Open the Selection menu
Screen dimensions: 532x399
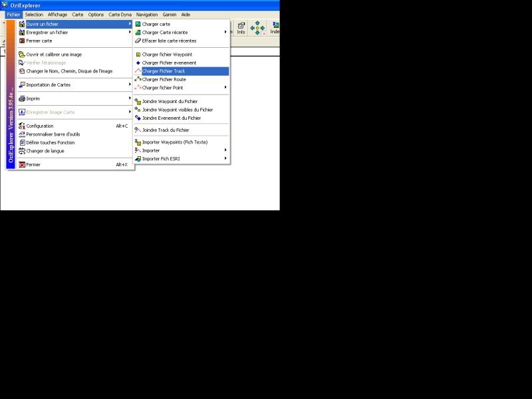coord(34,15)
